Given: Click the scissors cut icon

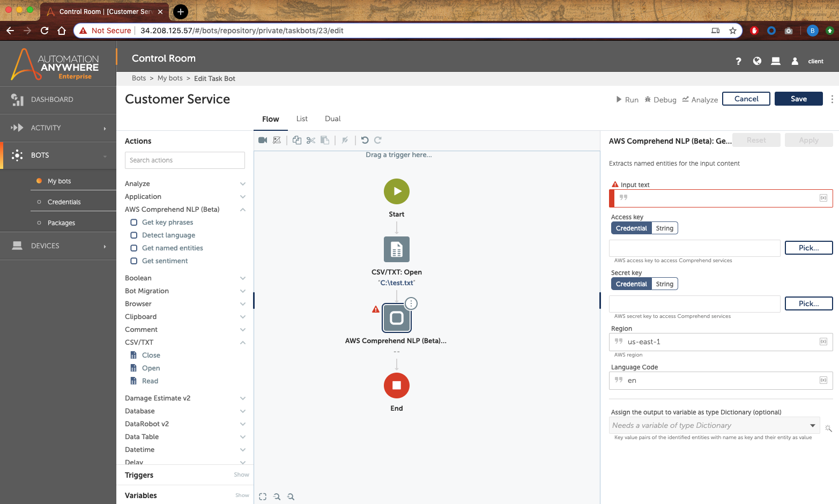Looking at the screenshot, I should pyautogui.click(x=311, y=140).
